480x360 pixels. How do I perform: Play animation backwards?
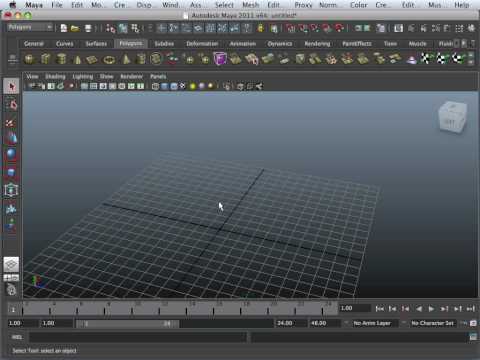coord(419,309)
